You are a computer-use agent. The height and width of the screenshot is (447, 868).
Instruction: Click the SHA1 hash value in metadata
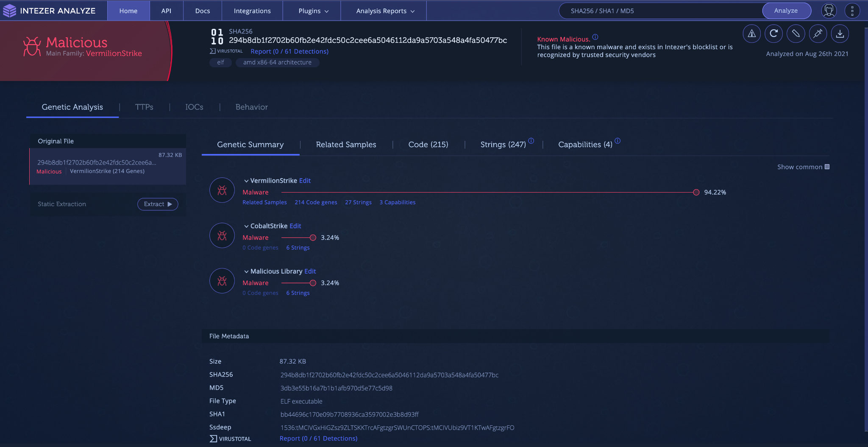point(350,414)
